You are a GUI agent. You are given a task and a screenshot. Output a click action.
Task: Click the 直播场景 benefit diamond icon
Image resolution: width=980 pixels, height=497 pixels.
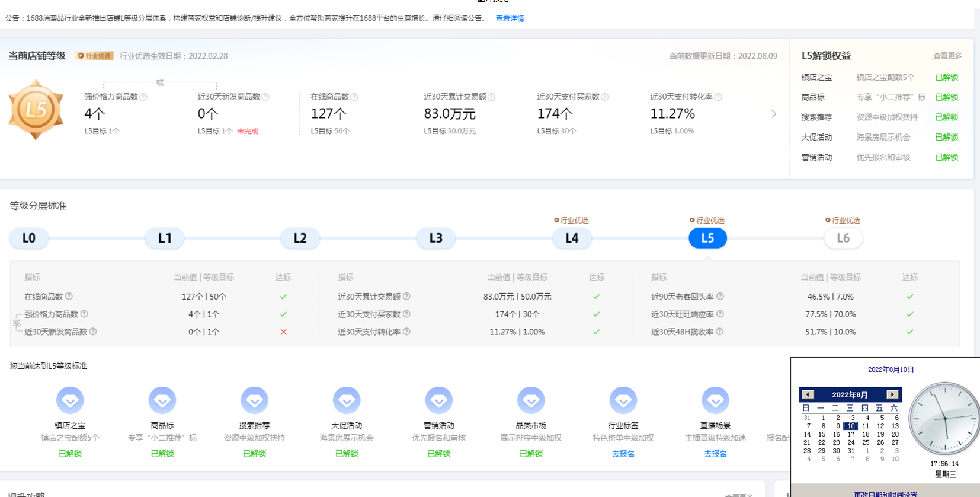[715, 400]
